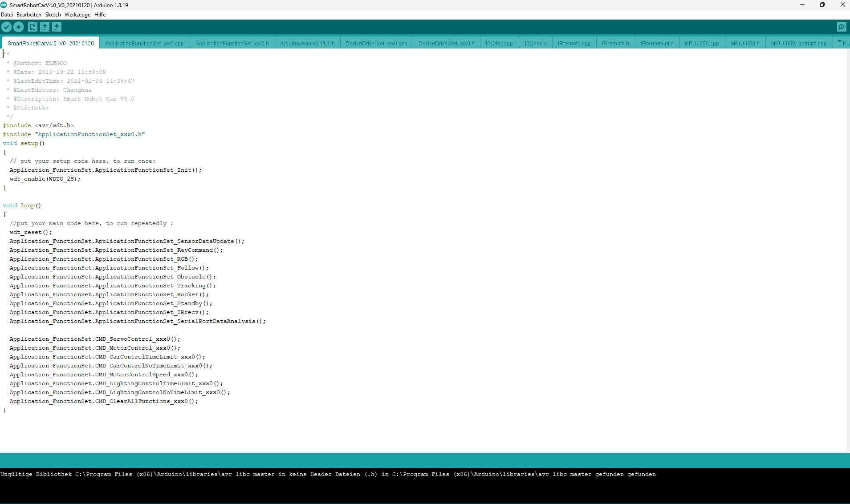The height and width of the screenshot is (504, 850).
Task: Switch to ApplicationFunctionSet_xxx0.h tab
Action: pyautogui.click(x=232, y=43)
